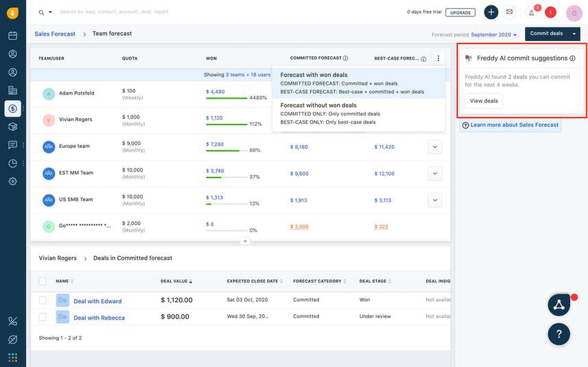Click US SMB Team best-case $ 3,113
The height and width of the screenshot is (367, 588).
pyautogui.click(x=382, y=200)
